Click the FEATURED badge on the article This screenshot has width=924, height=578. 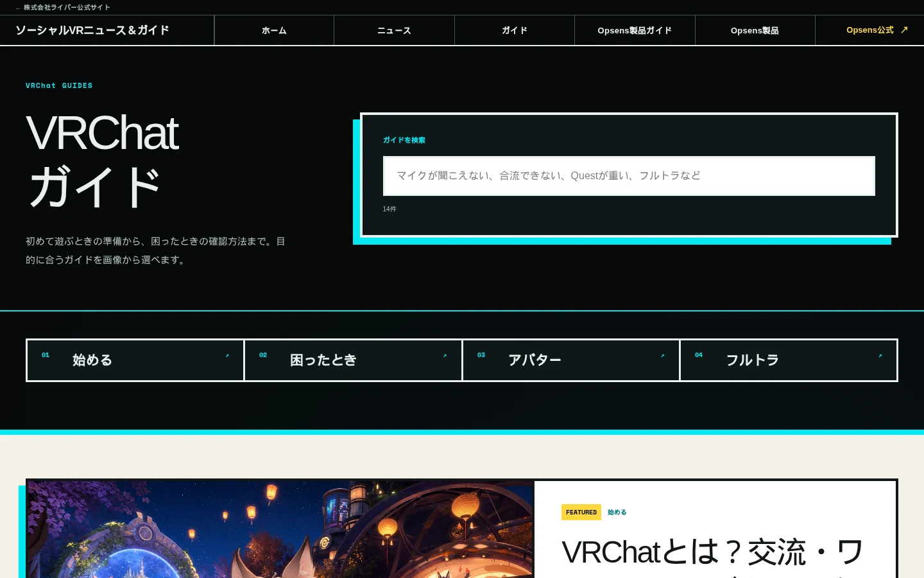[x=581, y=512]
